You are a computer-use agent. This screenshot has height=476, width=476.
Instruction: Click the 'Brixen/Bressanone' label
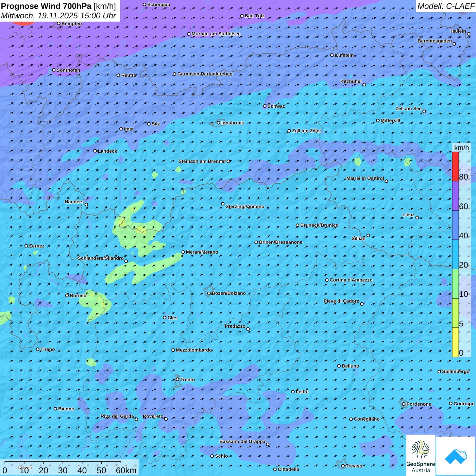click(281, 242)
